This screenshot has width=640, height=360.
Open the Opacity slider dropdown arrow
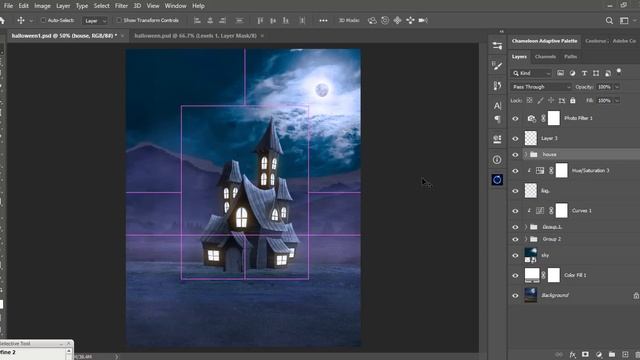617,87
